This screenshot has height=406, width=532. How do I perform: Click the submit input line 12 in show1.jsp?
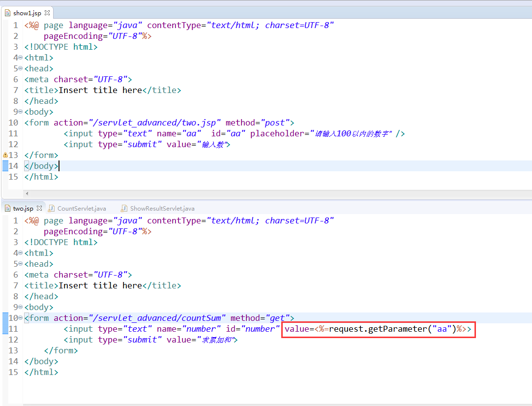click(147, 144)
